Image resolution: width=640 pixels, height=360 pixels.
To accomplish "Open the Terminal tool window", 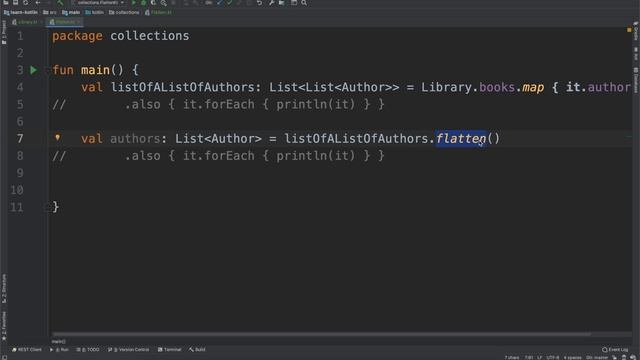I will tap(169, 349).
